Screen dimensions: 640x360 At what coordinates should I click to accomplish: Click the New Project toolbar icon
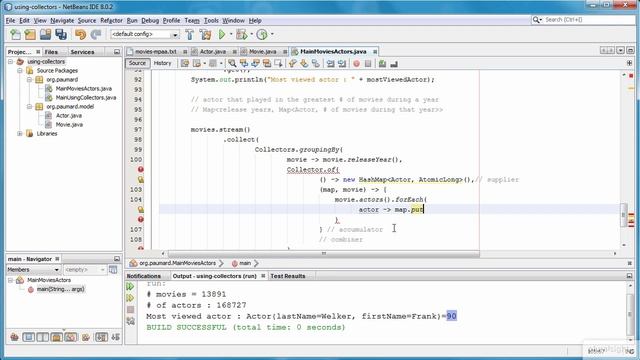30,35
